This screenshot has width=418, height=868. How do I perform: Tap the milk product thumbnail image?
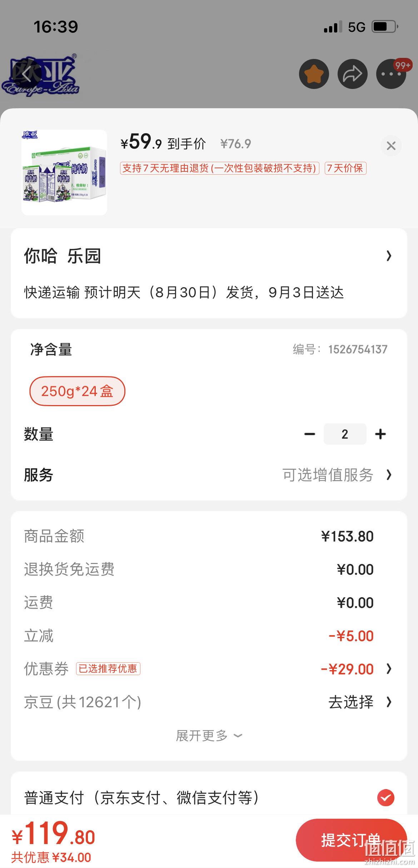[x=64, y=173]
